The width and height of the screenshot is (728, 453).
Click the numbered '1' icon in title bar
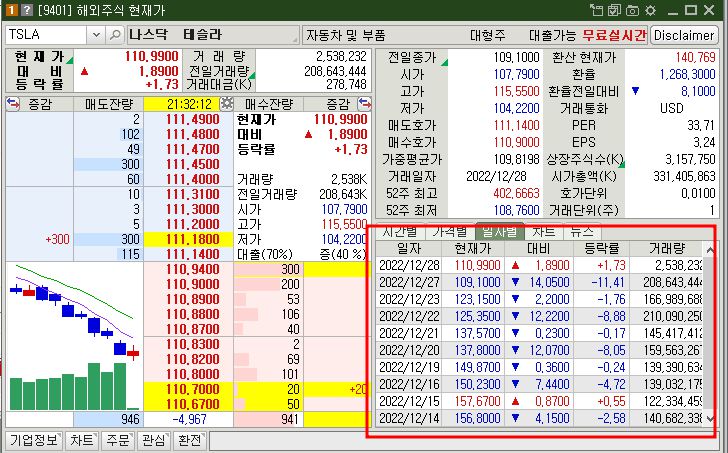(x=11, y=10)
